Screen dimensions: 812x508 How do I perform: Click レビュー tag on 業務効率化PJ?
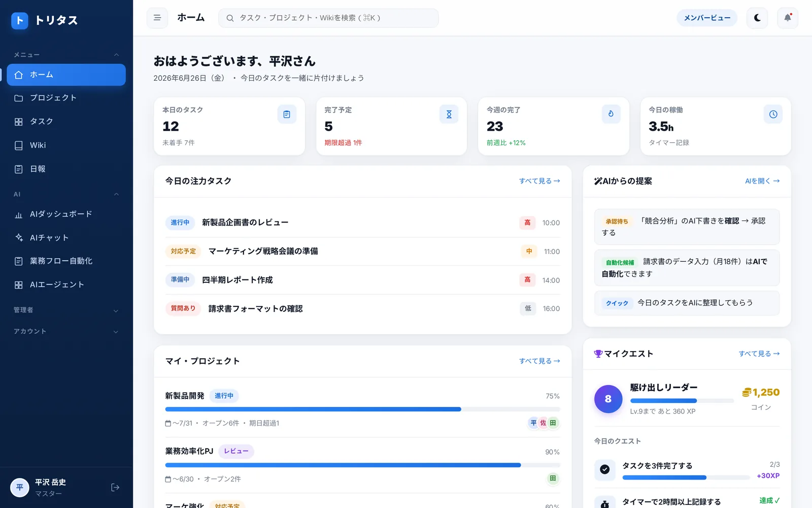pos(236,451)
